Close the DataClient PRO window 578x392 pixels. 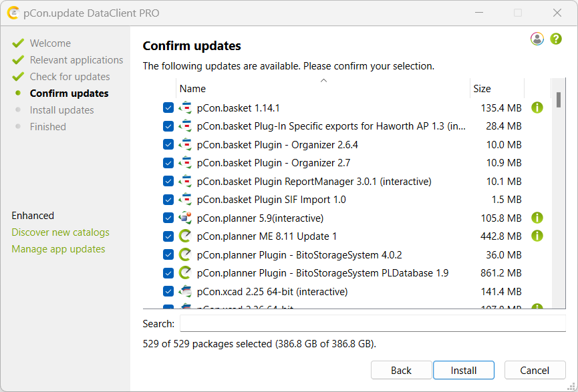[557, 13]
